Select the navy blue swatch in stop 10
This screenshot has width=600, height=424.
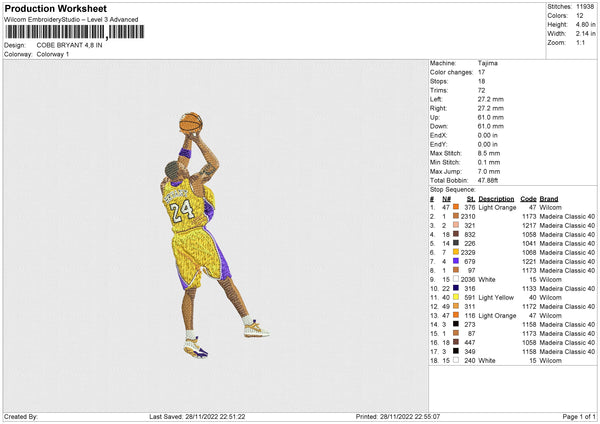click(456, 288)
